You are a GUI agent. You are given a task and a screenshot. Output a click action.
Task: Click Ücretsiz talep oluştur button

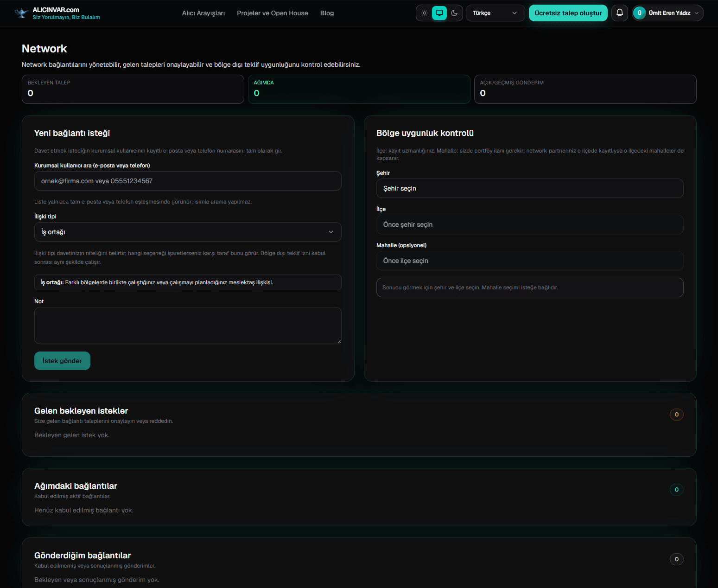[x=568, y=13]
